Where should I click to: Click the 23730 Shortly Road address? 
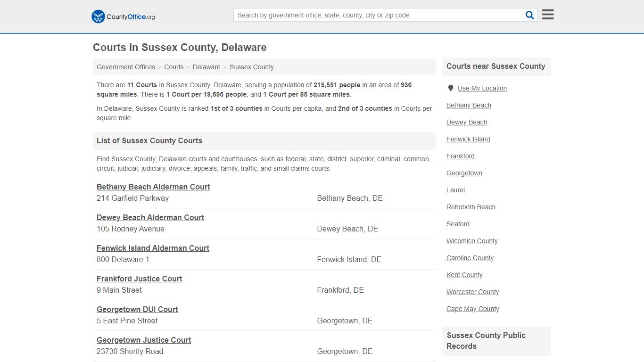(130, 352)
